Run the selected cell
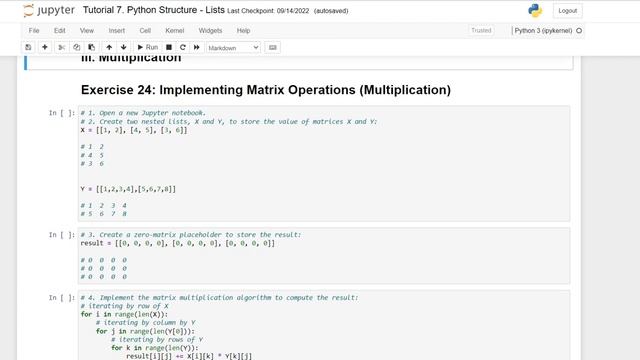Viewport: 640px width, 360px height. click(x=148, y=47)
